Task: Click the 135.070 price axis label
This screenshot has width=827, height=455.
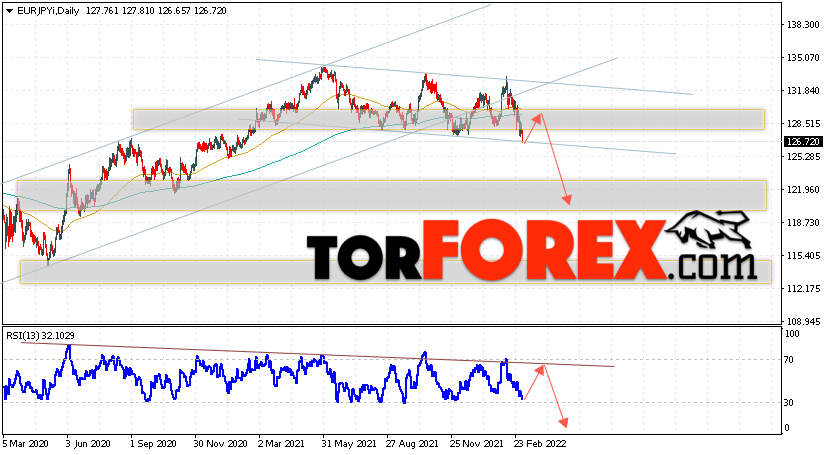Action: tap(803, 57)
